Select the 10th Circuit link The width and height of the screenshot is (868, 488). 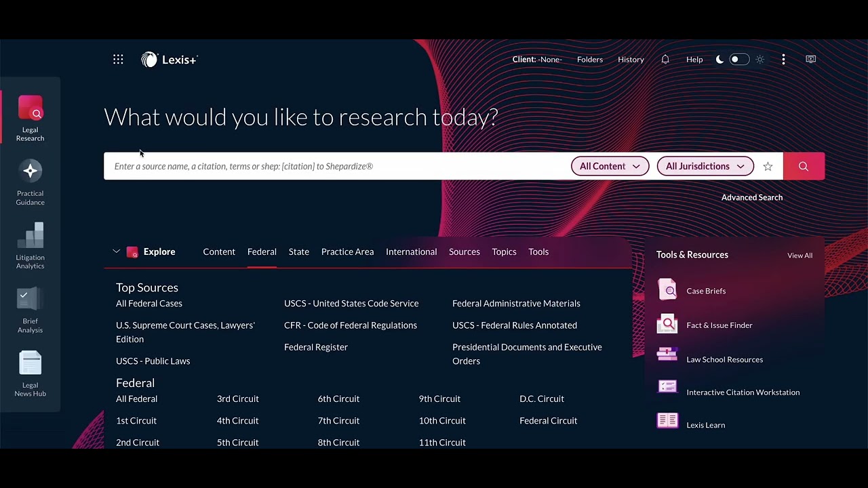442,420
